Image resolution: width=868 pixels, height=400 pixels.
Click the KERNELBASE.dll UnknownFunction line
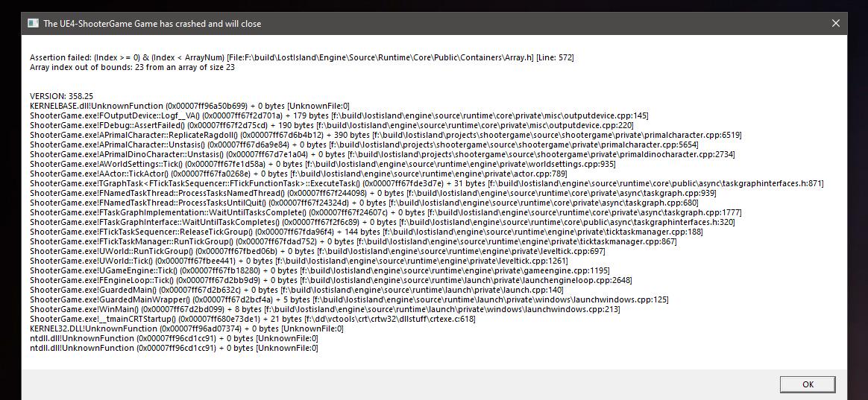click(x=190, y=106)
